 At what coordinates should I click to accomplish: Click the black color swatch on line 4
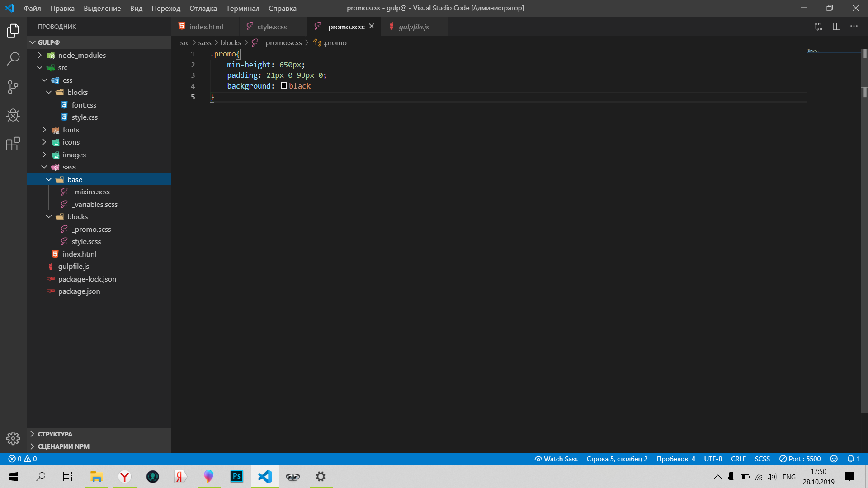pyautogui.click(x=284, y=86)
